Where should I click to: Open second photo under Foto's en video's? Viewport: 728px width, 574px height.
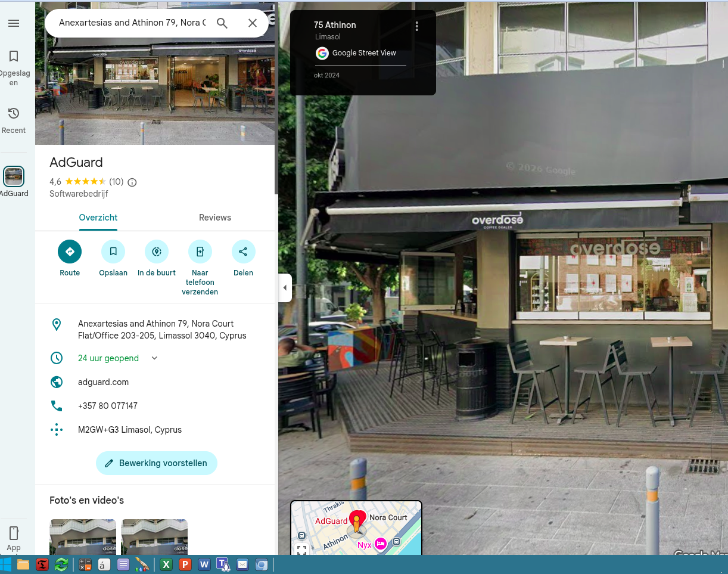click(154, 537)
